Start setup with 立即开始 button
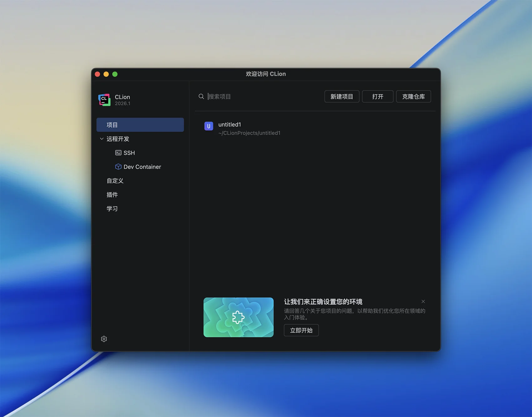 (x=301, y=330)
